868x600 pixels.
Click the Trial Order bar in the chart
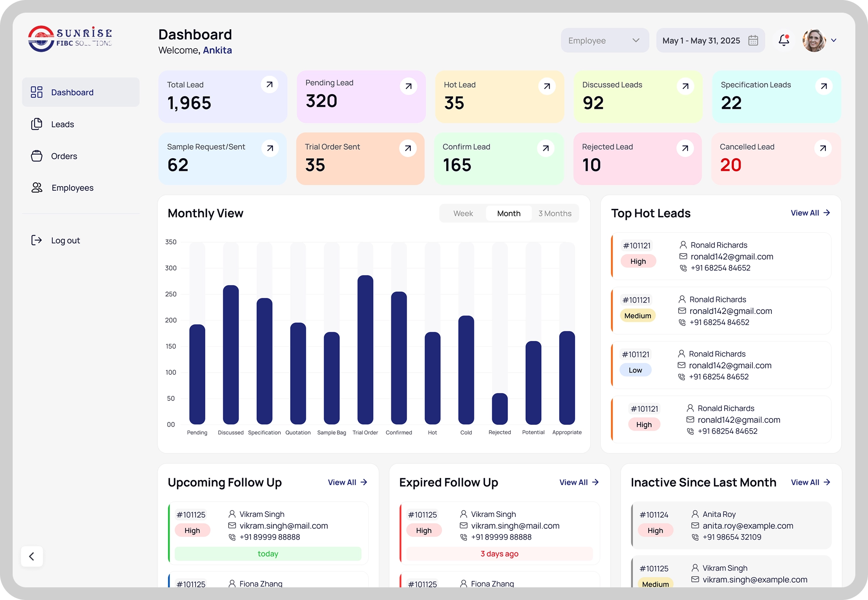[365, 350]
